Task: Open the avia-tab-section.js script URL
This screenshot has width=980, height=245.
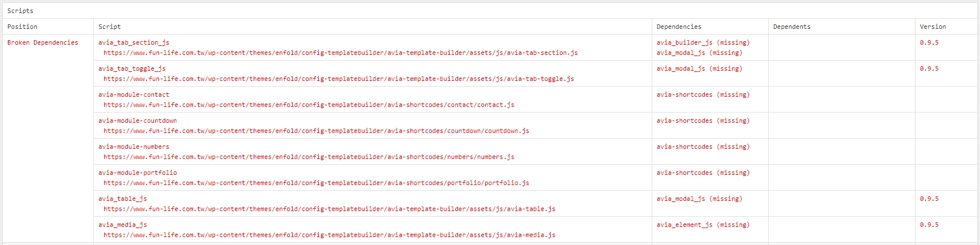Action: 340,53
